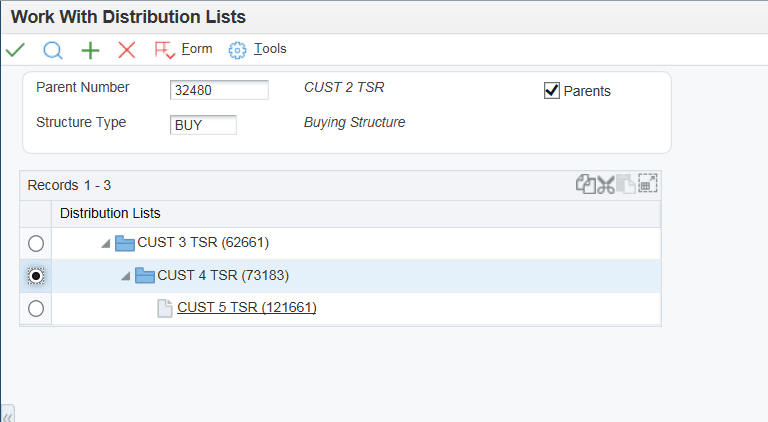Uncheck the Parents checkbox
This screenshot has width=768, height=422.
tap(551, 91)
